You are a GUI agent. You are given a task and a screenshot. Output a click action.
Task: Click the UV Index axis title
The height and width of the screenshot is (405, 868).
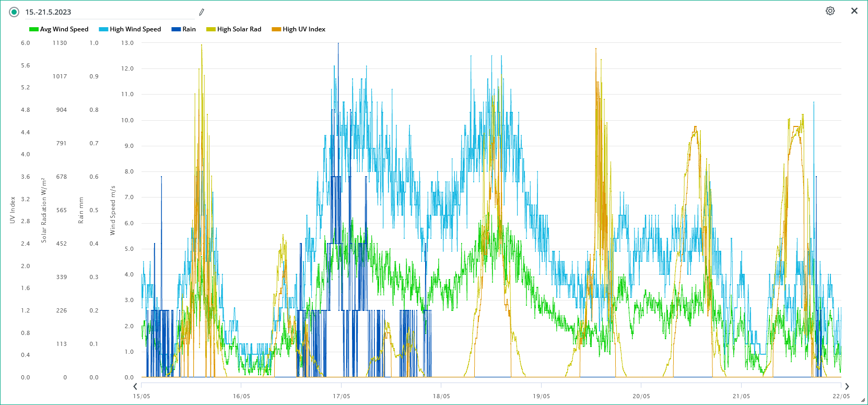tap(13, 210)
